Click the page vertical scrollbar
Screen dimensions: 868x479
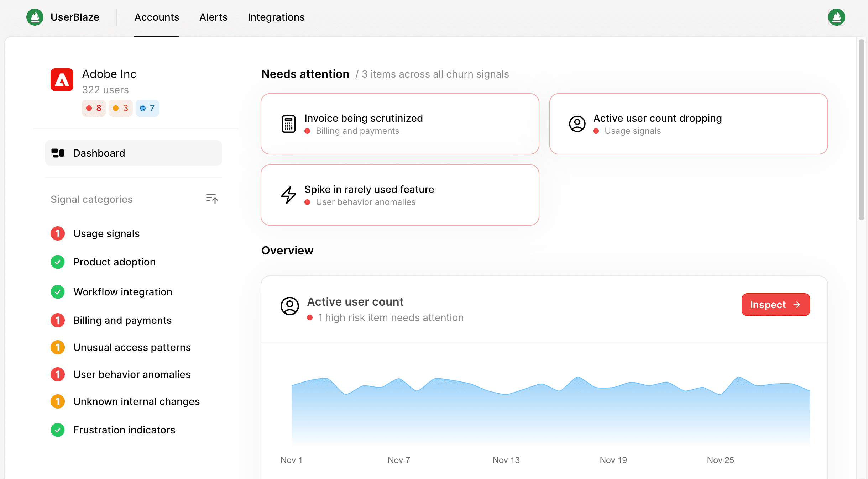pyautogui.click(x=862, y=130)
